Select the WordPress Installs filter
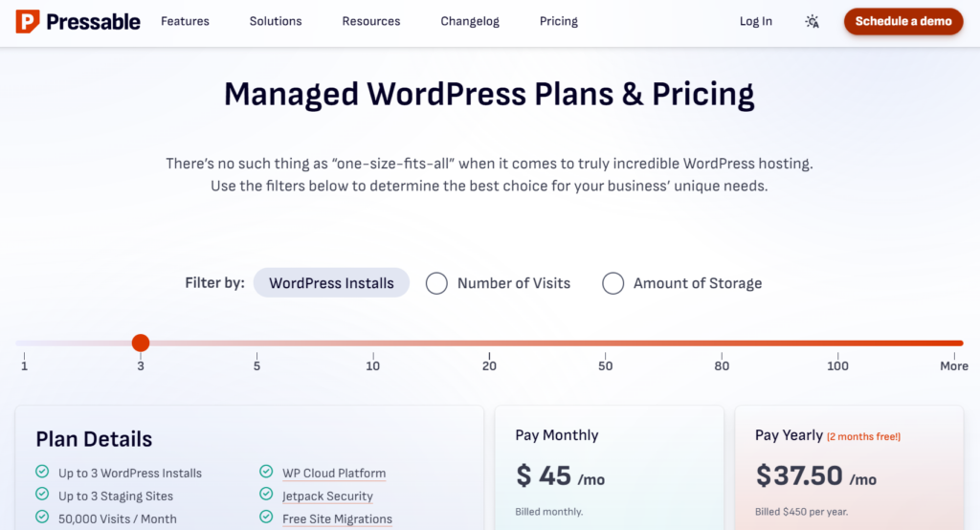980x530 pixels. (x=331, y=283)
